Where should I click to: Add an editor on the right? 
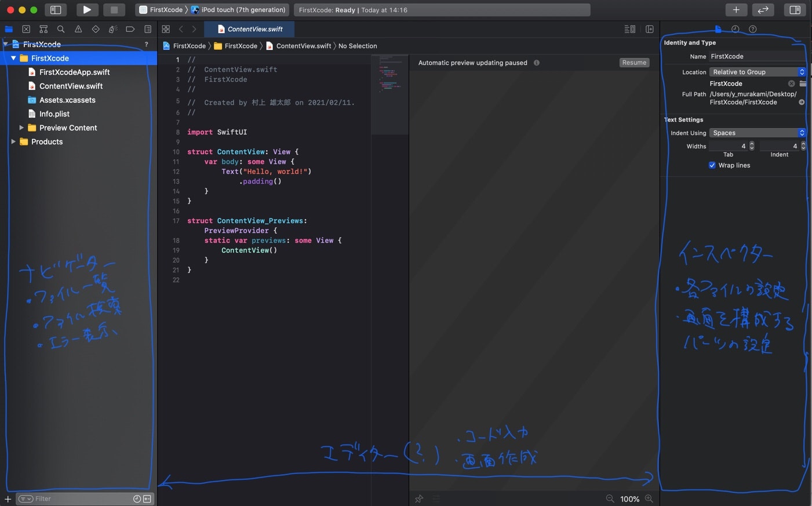click(650, 29)
